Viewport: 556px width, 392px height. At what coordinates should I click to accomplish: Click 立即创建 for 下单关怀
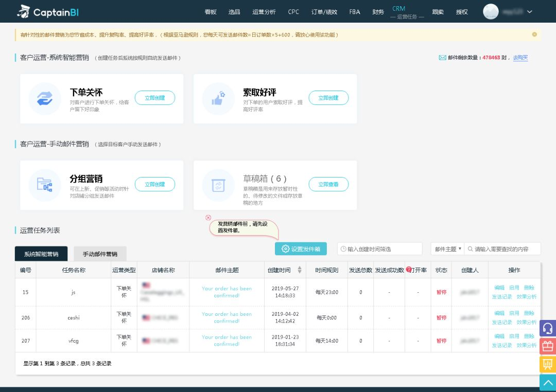pos(154,98)
